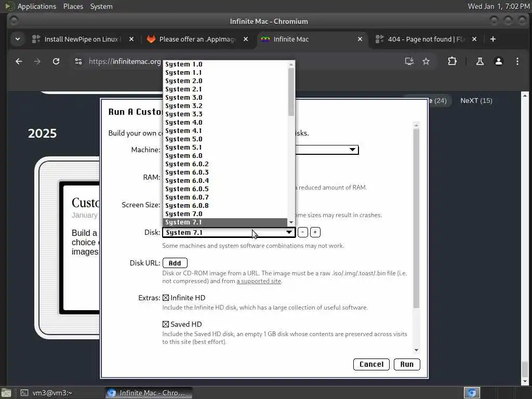Open a new browser tab
The image size is (532, 399).
click(x=493, y=39)
